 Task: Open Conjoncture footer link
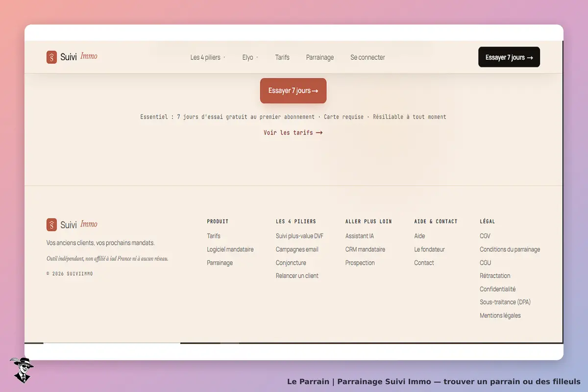pos(291,263)
